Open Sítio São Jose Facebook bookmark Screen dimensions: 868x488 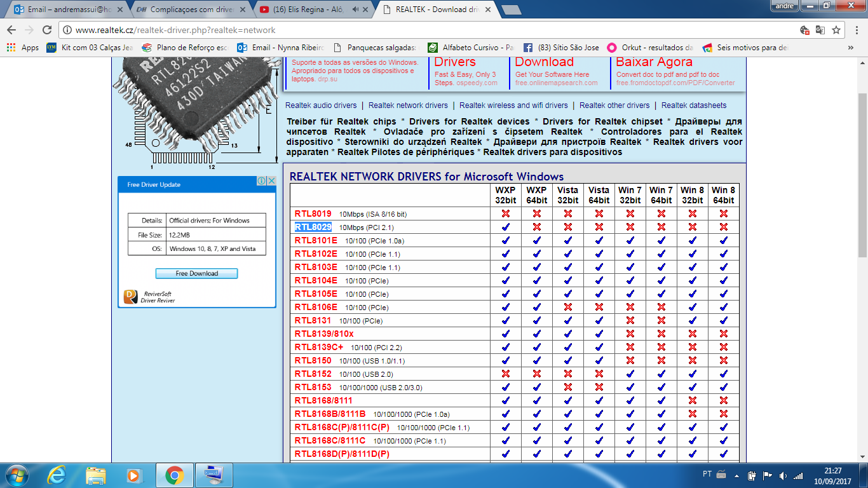561,48
